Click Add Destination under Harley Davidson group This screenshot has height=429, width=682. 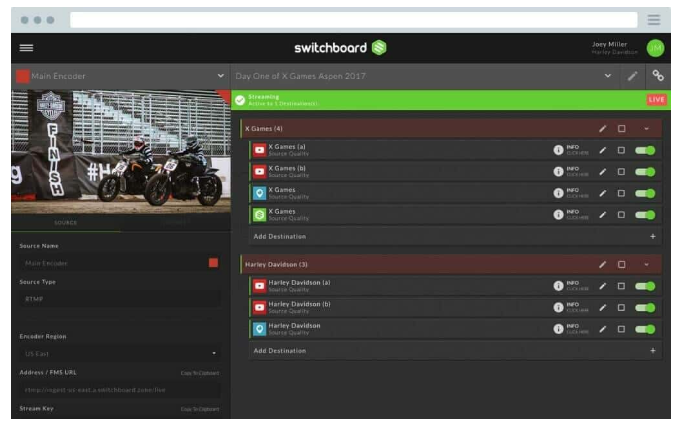[279, 351]
